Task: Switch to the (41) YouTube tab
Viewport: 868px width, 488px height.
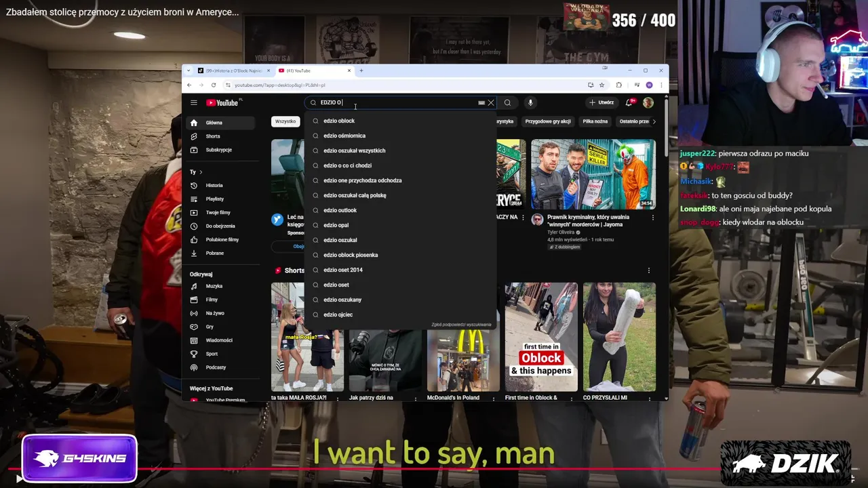Action: 315,70
